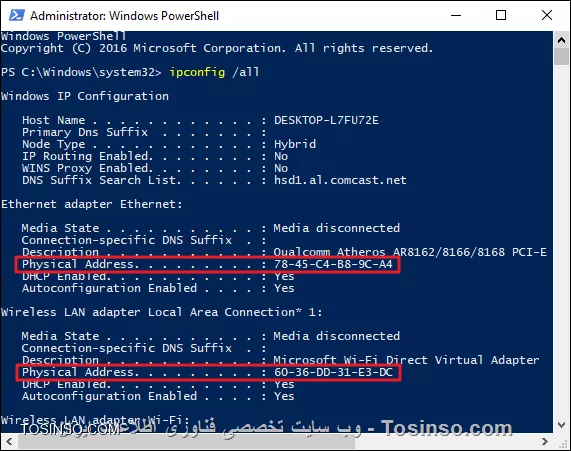Click the Administrator: Windows PowerShell title text
Screen dimensions: 571x451
[125, 16]
